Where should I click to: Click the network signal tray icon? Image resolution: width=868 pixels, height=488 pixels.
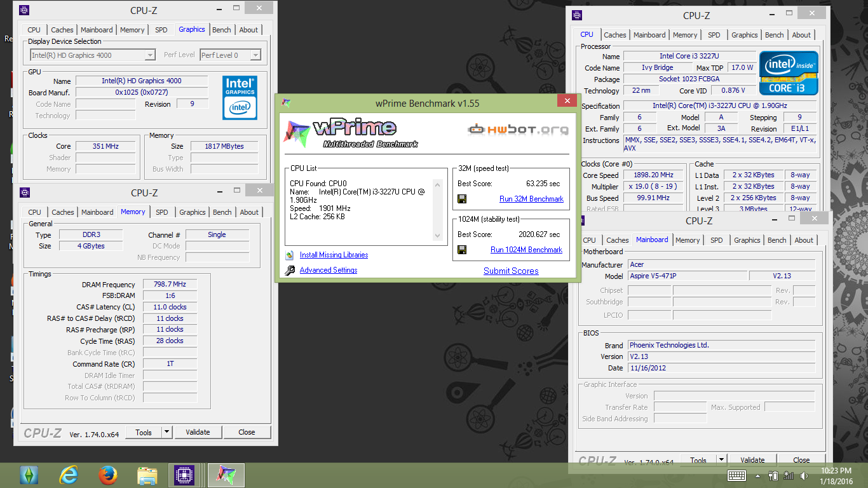(789, 475)
